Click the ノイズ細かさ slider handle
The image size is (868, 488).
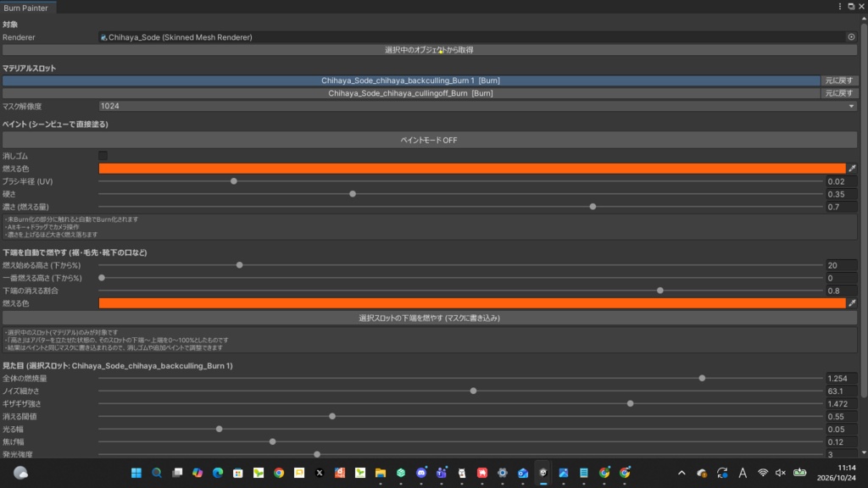[x=473, y=391]
